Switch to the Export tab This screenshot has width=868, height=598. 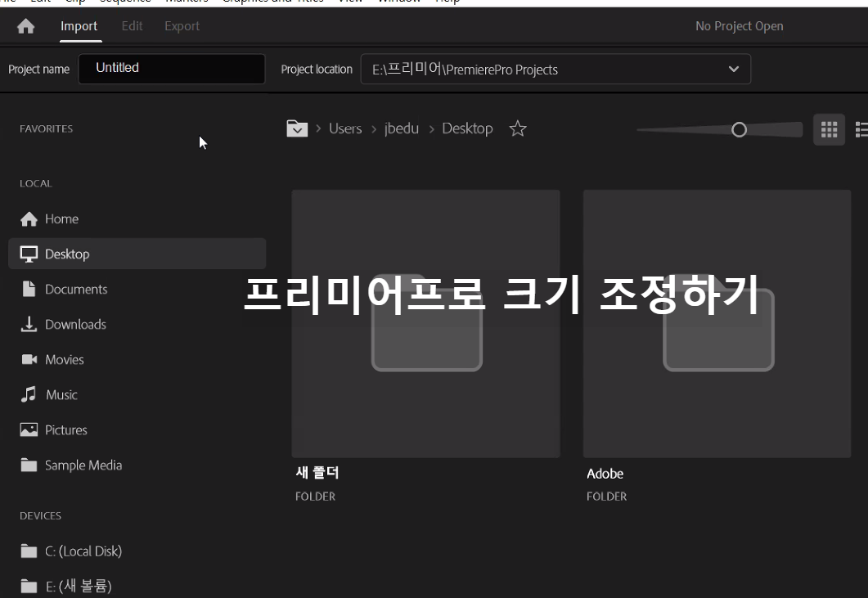click(182, 25)
